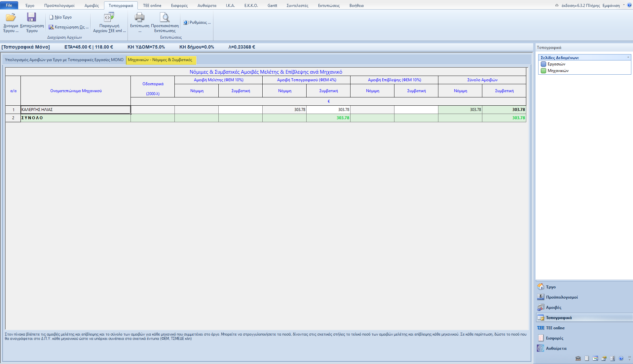
Task: Open the Αμοιβές ribbon tab
Action: (x=92, y=6)
